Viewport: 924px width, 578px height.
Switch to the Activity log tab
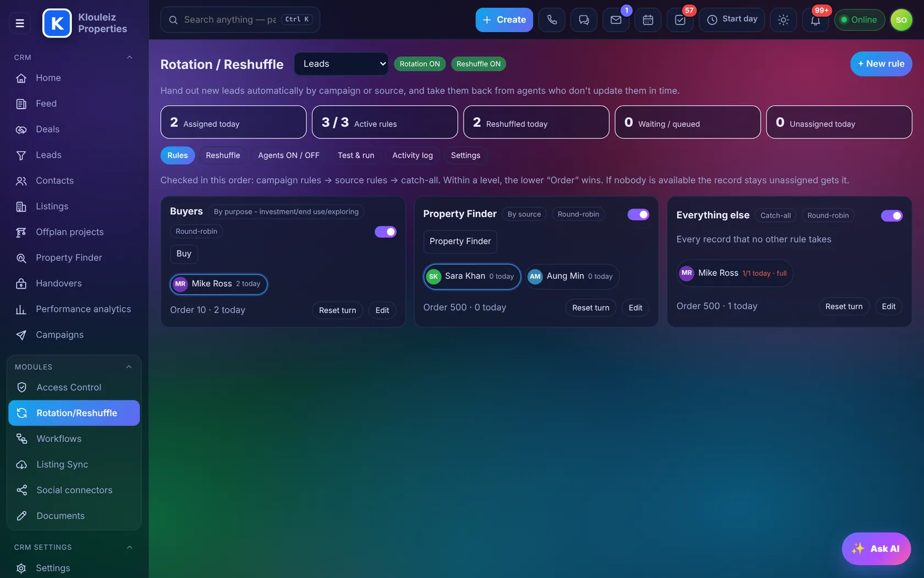(x=413, y=155)
